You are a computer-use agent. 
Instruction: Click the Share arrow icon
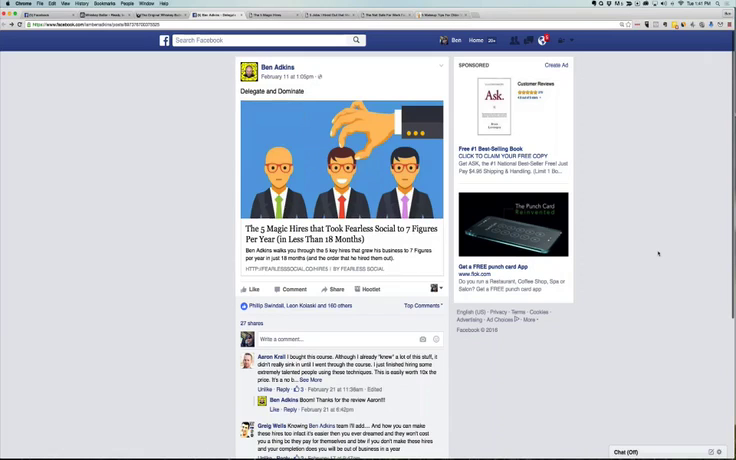[324, 289]
